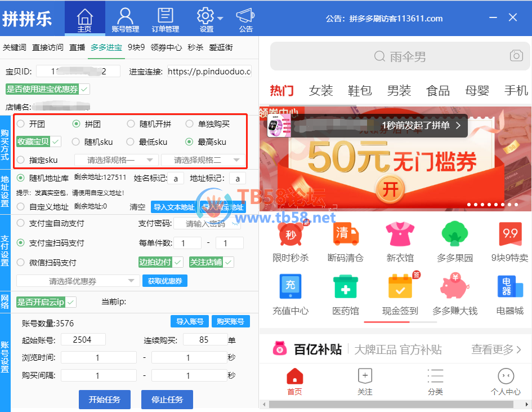Screen dimensions: 532x412
Task: Click the camera icon in search bar
Action: (x=516, y=56)
